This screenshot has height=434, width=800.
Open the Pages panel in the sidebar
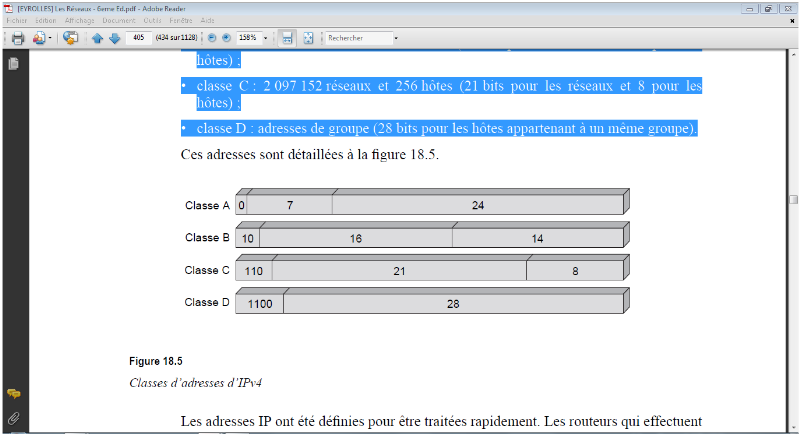pos(14,63)
